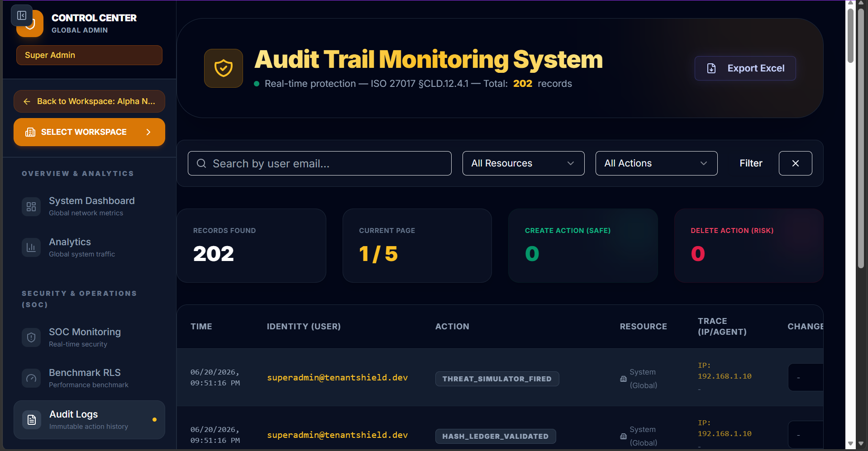868x451 pixels.
Task: Click the first row timestamp 06/20/2026
Action: click(215, 378)
